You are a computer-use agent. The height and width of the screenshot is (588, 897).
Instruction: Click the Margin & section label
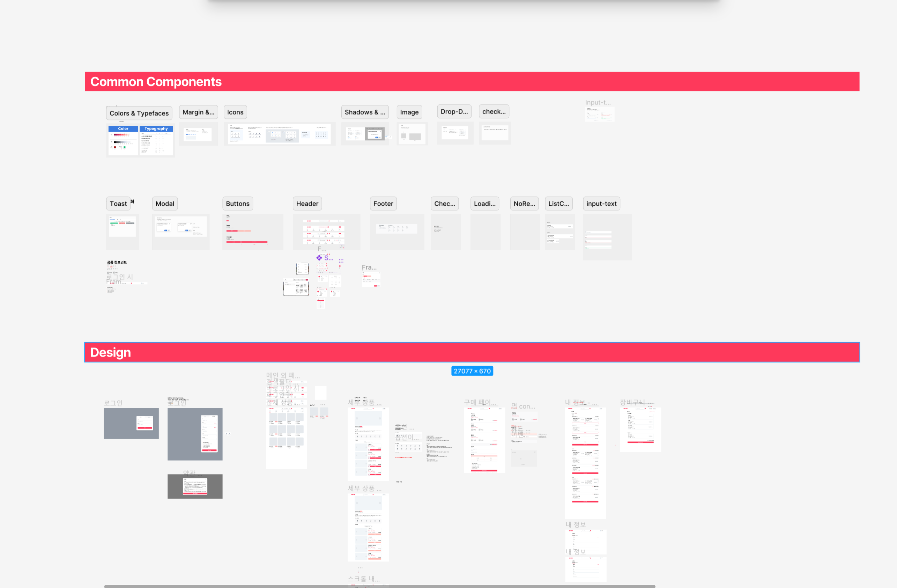tap(198, 112)
